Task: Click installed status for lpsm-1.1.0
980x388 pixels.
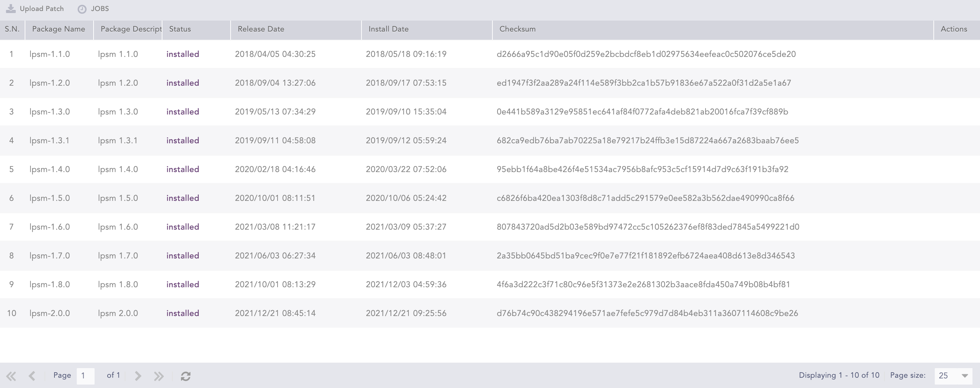Action: coord(182,54)
